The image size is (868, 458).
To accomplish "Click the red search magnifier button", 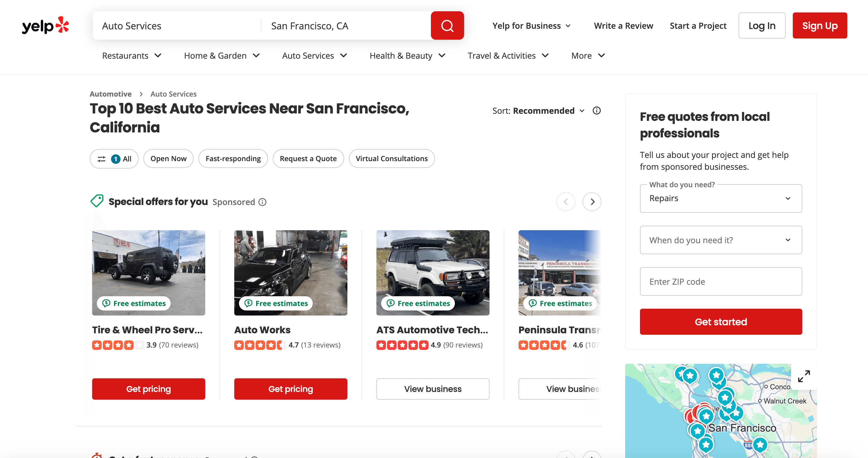I will [x=447, y=25].
